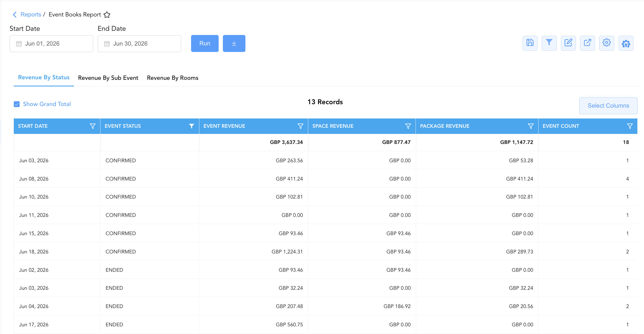Run the report
Image resolution: width=644 pixels, height=334 pixels.
205,43
